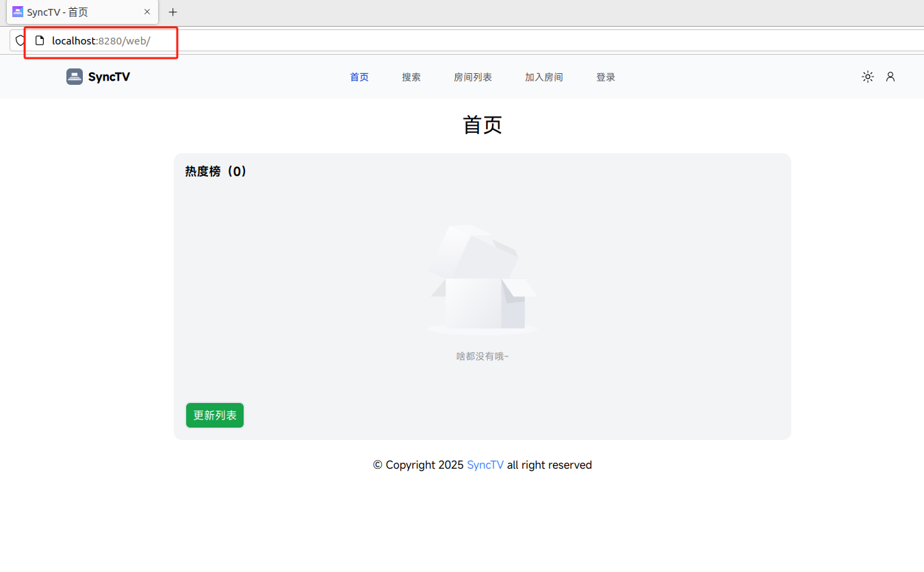924x572 pixels.
Task: Click the SyncTV favicon on the browser tab
Action: 17,12
